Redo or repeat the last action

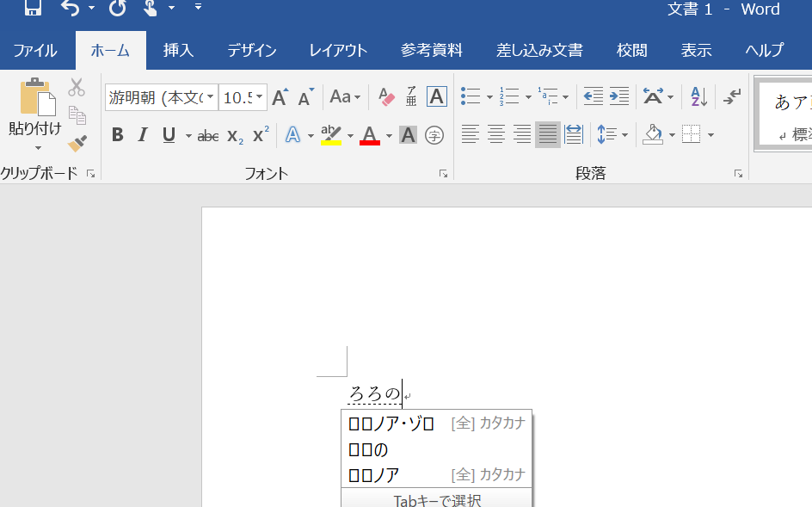(x=118, y=7)
